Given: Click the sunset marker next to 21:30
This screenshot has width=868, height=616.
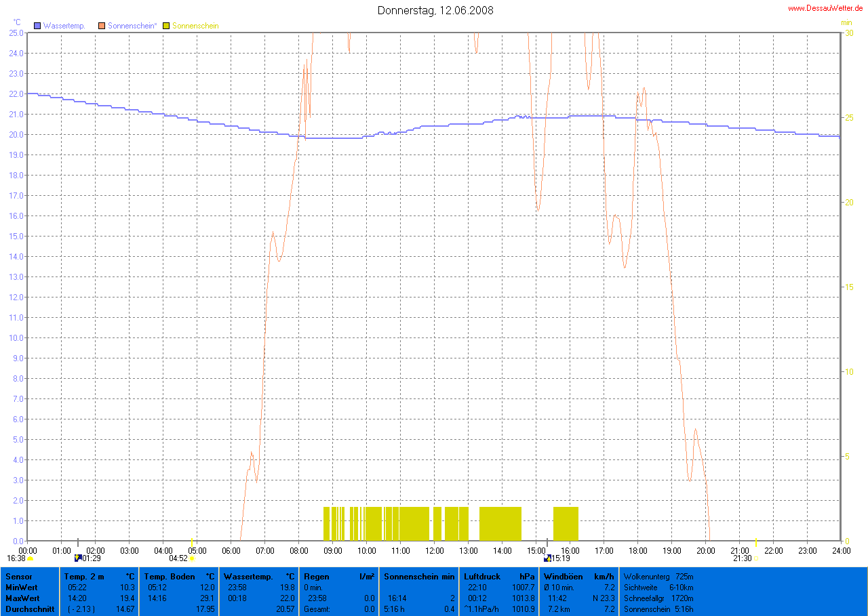Looking at the screenshot, I should (756, 558).
